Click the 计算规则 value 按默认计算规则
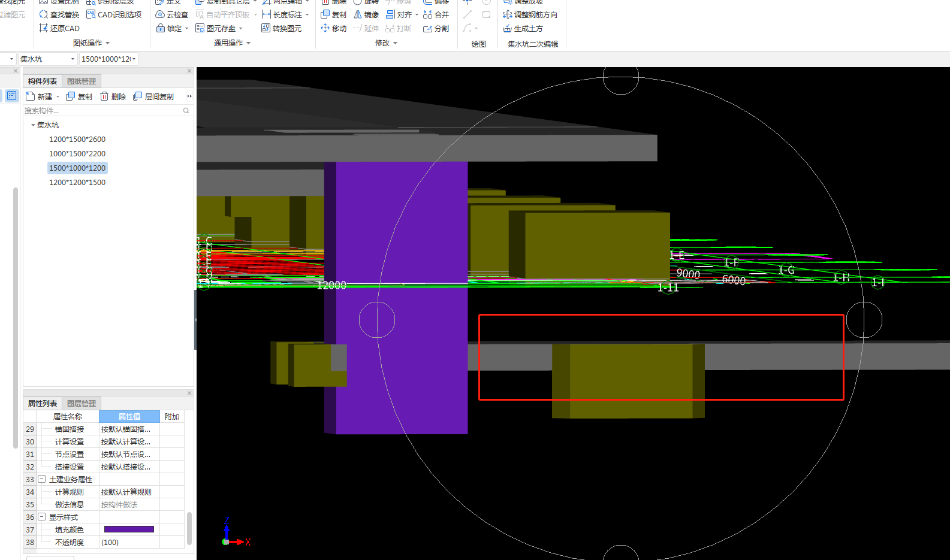 129,492
